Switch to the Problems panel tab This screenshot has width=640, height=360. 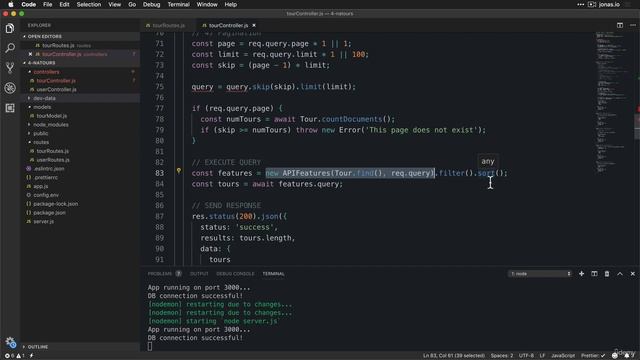160,273
